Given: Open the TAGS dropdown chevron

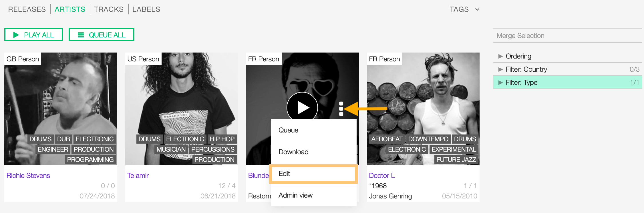Looking at the screenshot, I should [x=477, y=9].
